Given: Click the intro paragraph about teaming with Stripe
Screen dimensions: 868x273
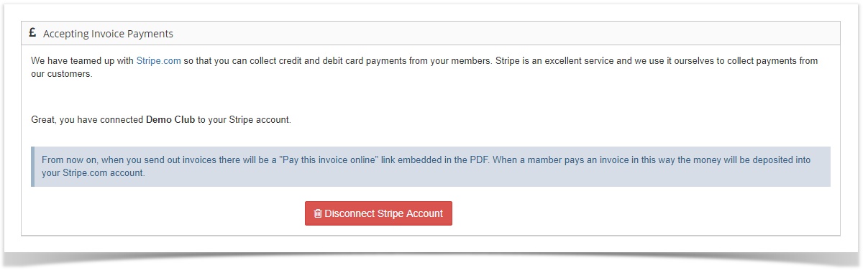Looking at the screenshot, I should [424, 68].
